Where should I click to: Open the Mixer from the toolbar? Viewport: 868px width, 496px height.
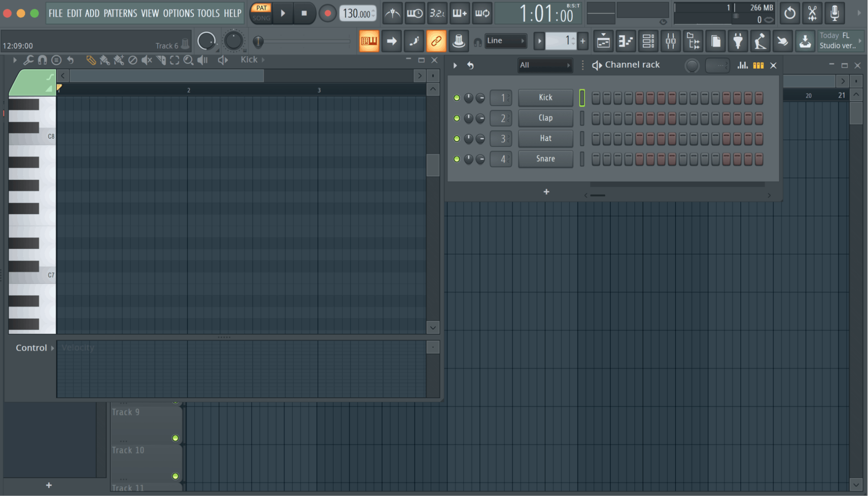point(670,41)
